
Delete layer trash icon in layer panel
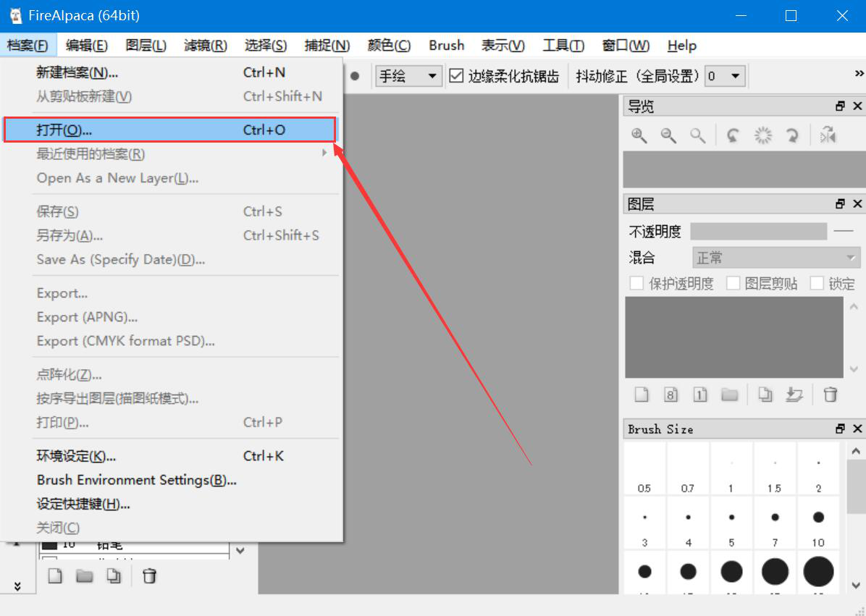coord(830,395)
